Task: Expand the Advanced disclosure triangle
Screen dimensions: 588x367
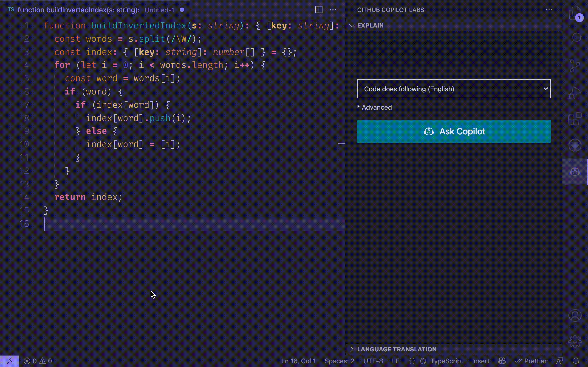Action: point(359,107)
